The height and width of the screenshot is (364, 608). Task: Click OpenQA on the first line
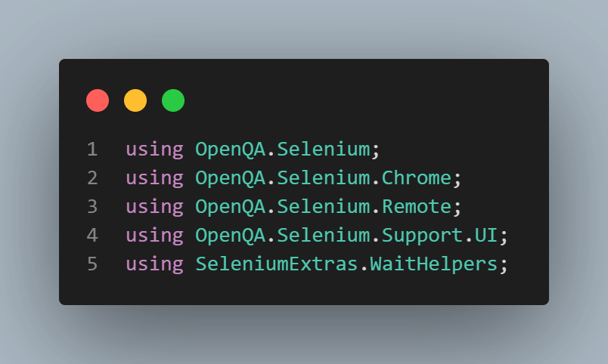(x=230, y=150)
